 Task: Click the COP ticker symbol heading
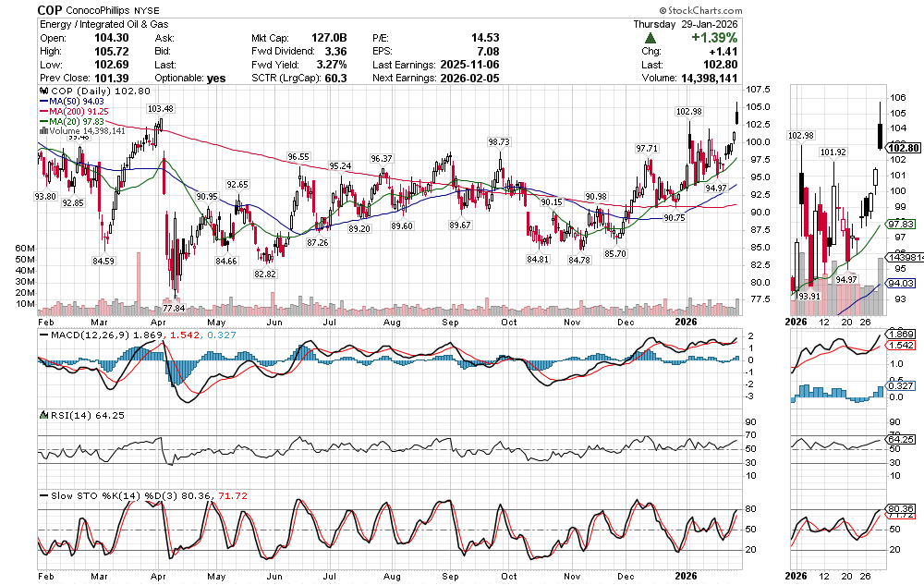50,8
